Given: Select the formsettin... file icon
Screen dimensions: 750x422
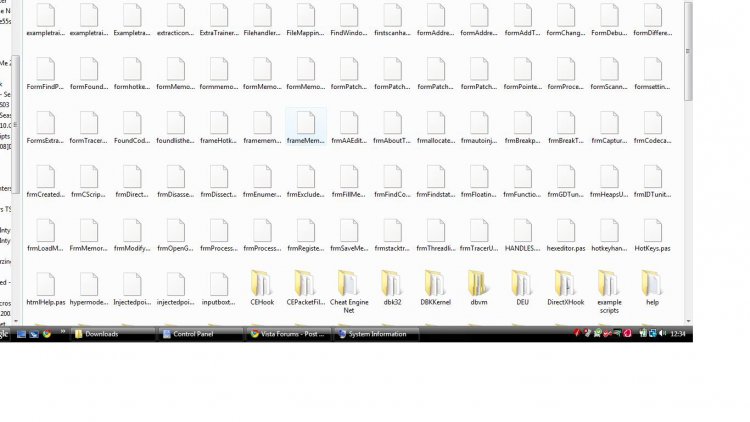Looking at the screenshot, I should coord(652,69).
